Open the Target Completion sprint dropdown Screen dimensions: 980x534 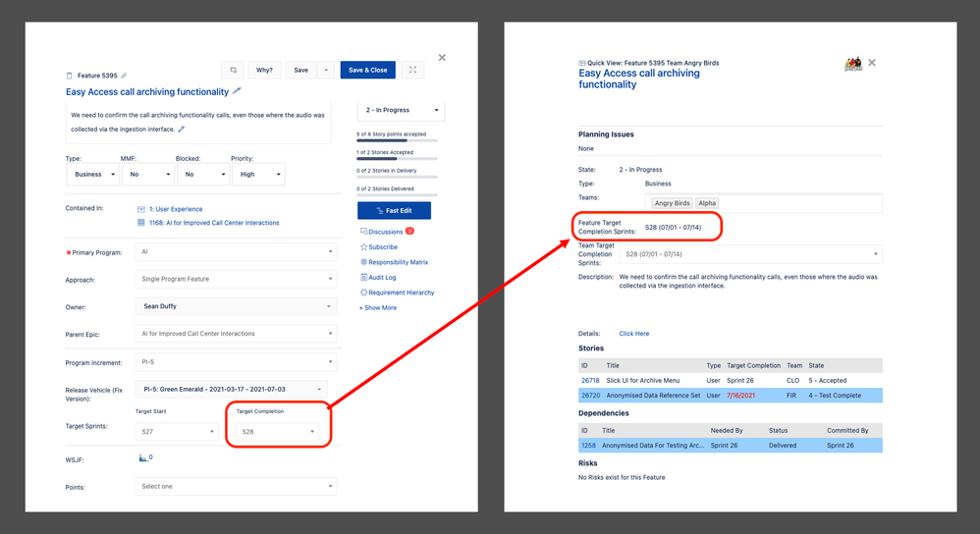278,432
